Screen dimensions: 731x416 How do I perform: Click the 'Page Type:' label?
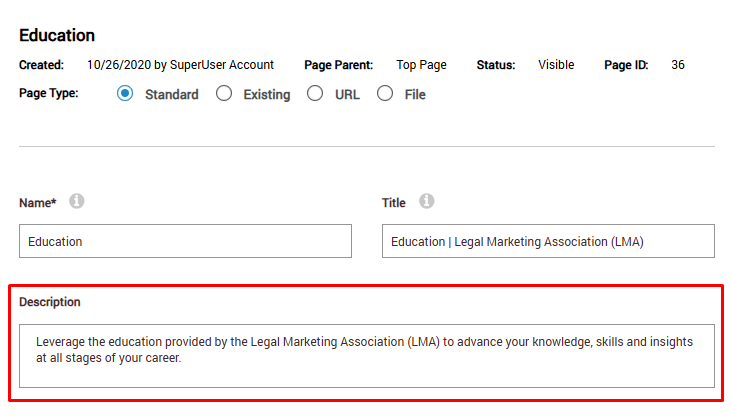pos(48,93)
